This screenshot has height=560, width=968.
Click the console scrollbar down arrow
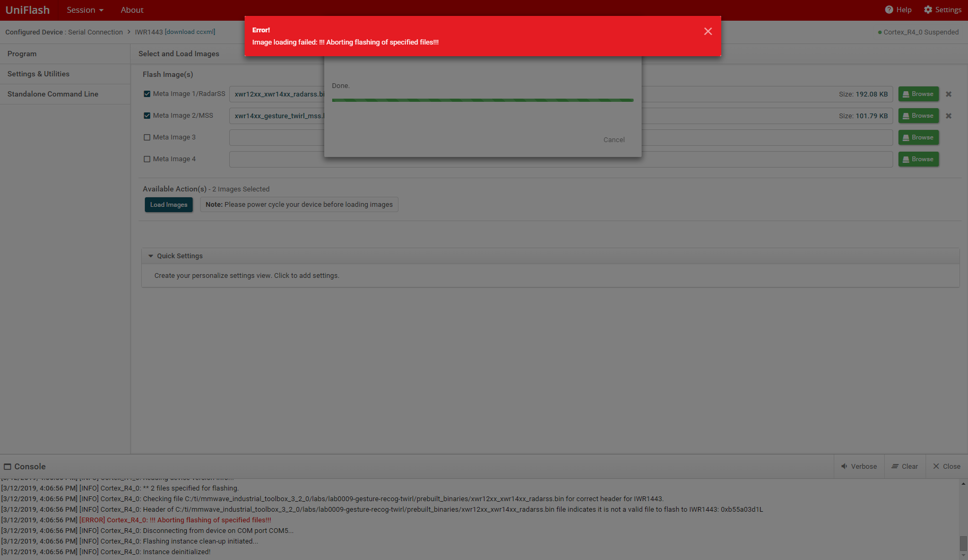[x=963, y=556]
